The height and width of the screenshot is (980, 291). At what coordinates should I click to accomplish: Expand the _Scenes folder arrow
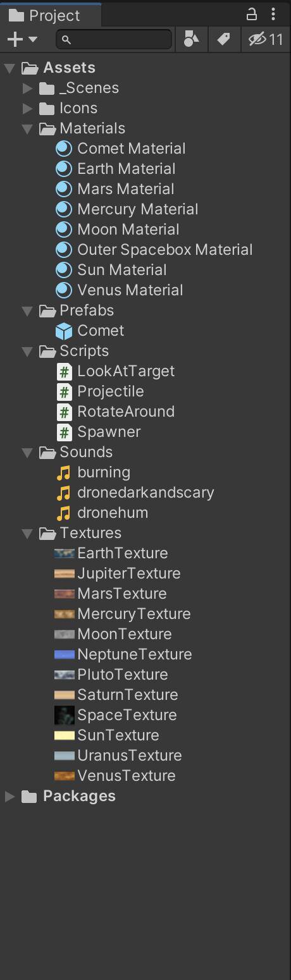point(27,88)
